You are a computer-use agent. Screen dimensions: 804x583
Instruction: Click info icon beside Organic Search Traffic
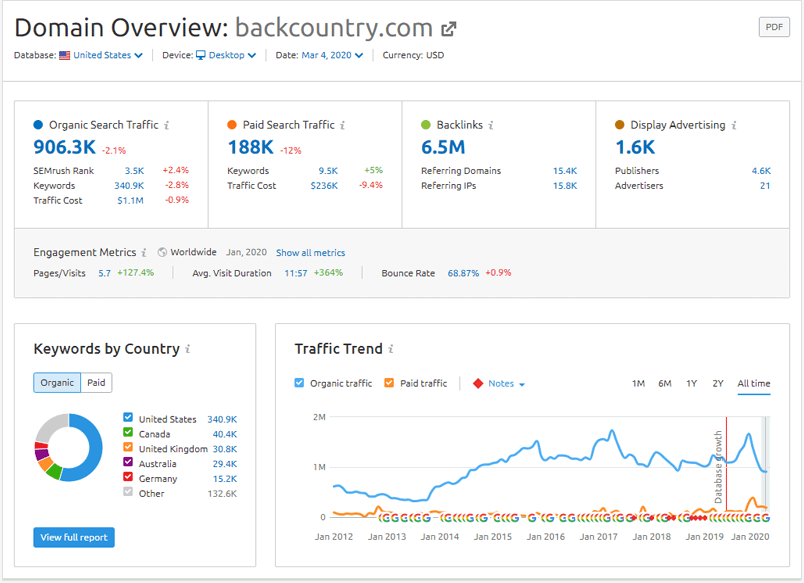(167, 126)
